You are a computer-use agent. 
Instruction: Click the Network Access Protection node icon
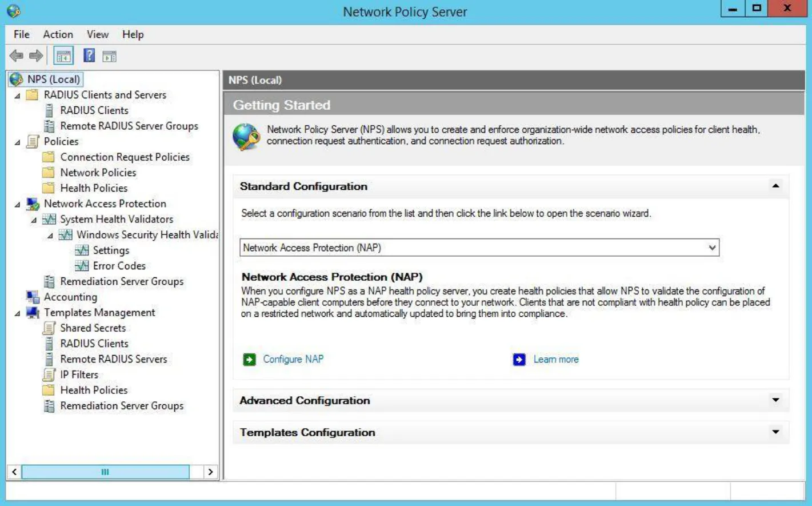tap(33, 204)
